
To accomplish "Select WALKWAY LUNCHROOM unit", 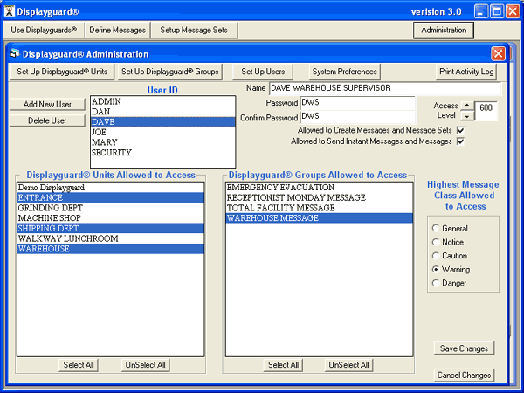I will pos(110,239).
